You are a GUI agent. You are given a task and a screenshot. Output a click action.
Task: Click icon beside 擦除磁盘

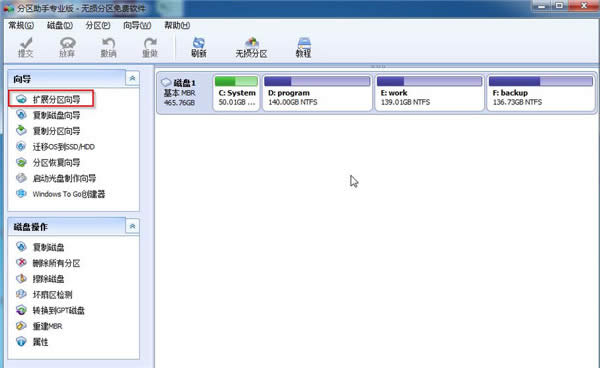(21, 278)
